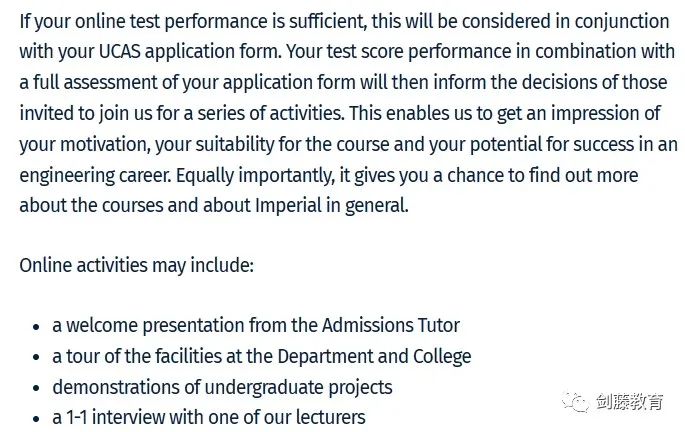Screen dimensions: 685x432
Task: Click the bullet before demonstrations line
Action: click(36, 388)
